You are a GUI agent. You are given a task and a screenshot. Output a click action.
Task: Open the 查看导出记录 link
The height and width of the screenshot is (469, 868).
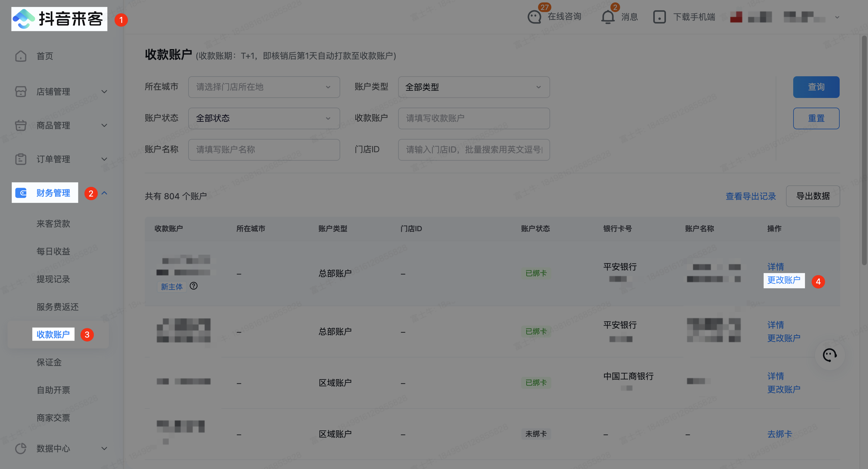point(750,196)
